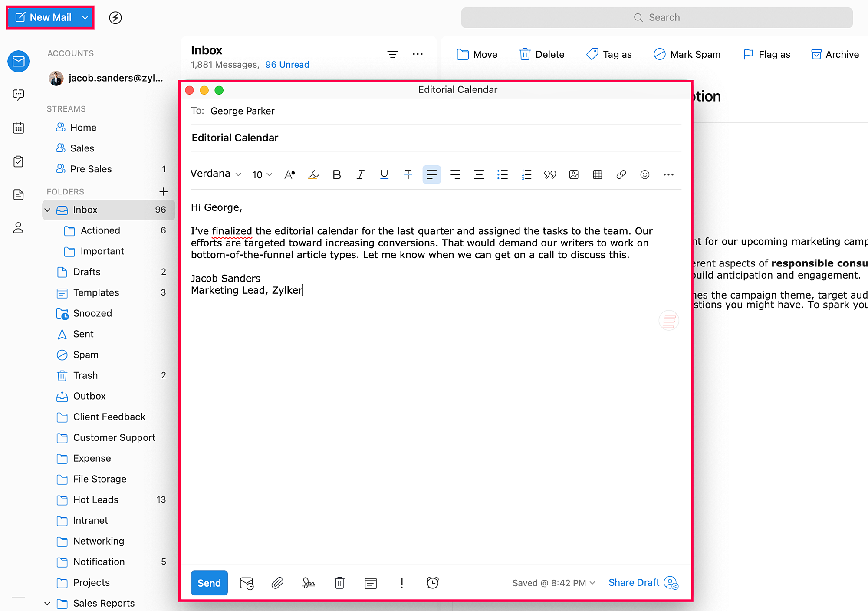This screenshot has height=611, width=868.
Task: Open the text highlight color picker
Action: pyautogui.click(x=313, y=174)
